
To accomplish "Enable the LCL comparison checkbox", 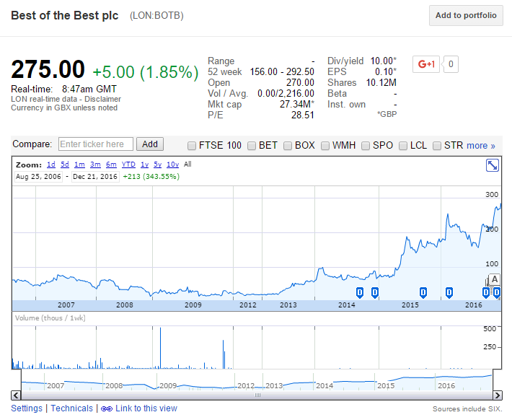I will coord(403,146).
